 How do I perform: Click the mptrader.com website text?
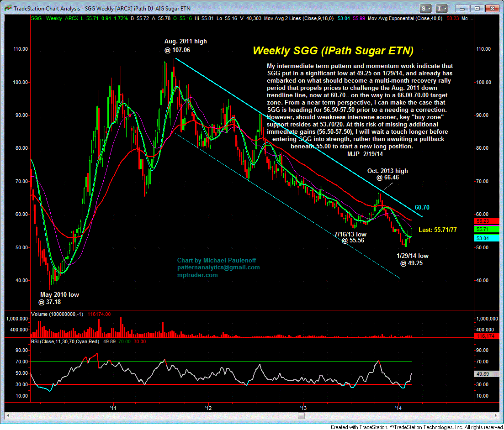click(x=197, y=275)
